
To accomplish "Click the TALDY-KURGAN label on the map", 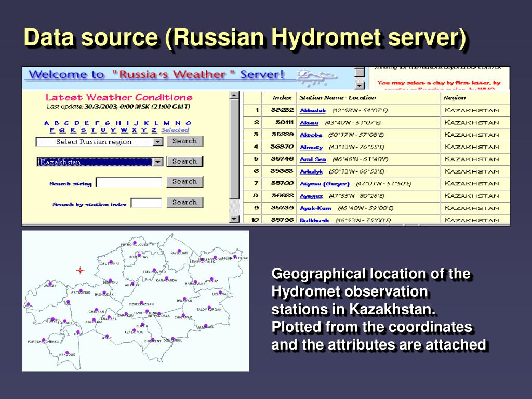I will 209,309.
